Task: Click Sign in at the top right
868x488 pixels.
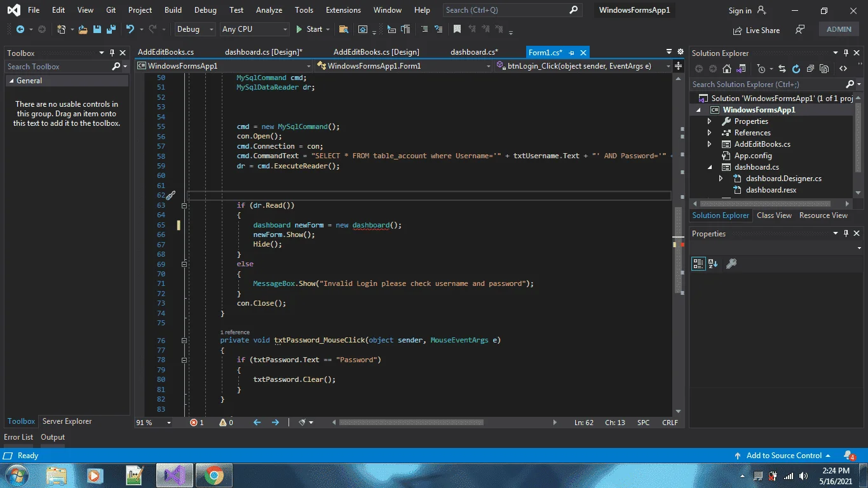Action: coord(747,10)
